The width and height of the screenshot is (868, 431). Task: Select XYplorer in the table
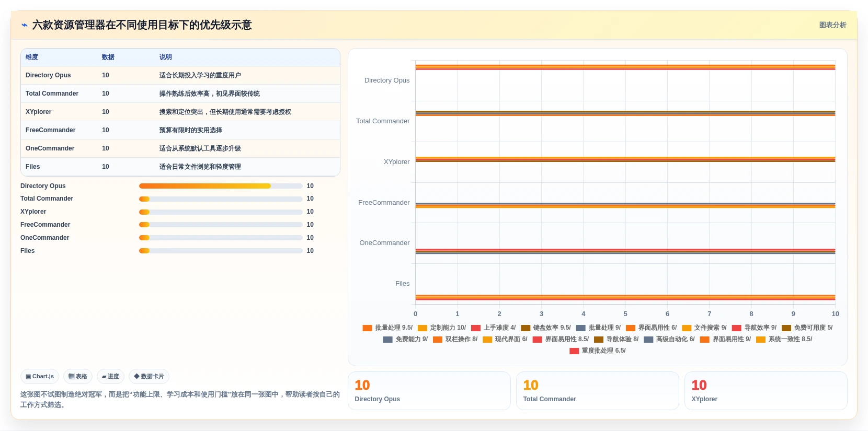(x=38, y=112)
